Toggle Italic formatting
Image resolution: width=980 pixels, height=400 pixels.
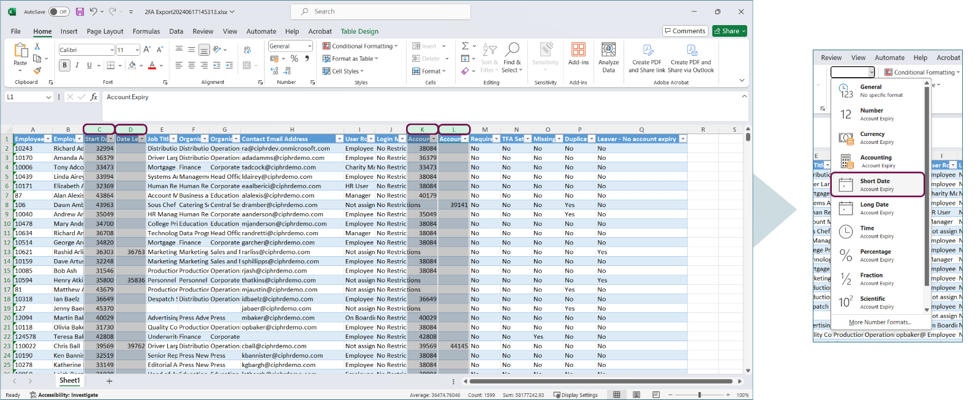click(x=77, y=66)
